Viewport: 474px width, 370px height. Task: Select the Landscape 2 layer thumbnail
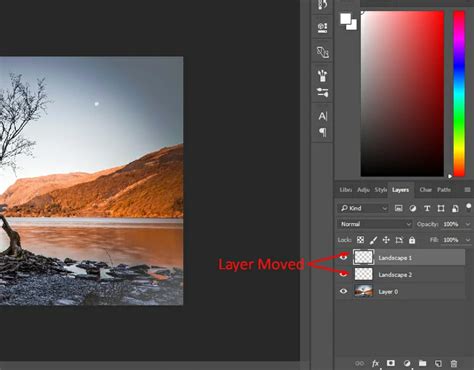coord(363,274)
